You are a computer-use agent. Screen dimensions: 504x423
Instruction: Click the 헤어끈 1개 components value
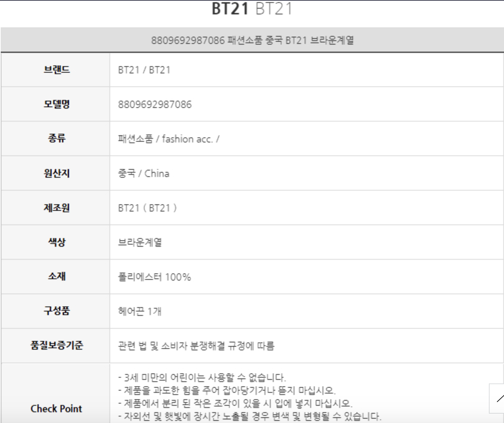click(x=140, y=311)
